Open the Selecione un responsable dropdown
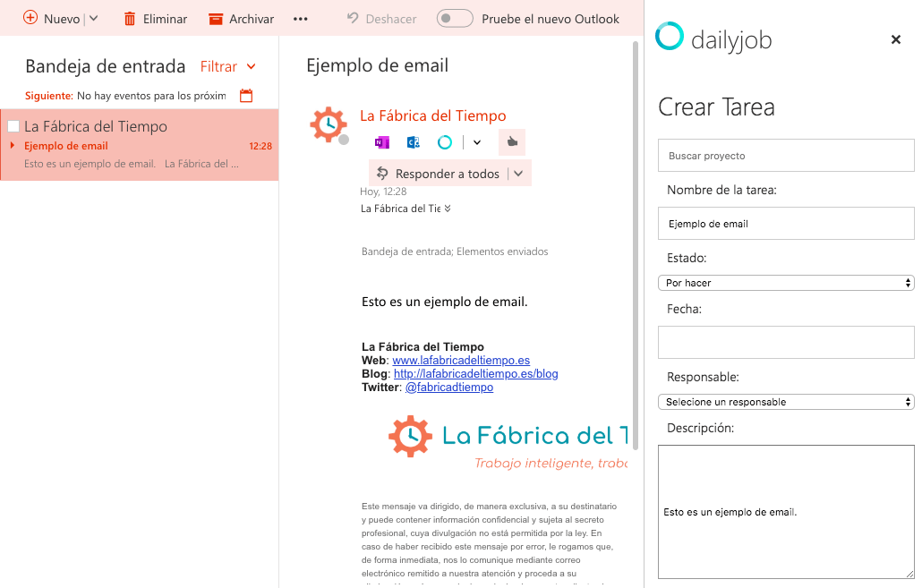Image resolution: width=922 pixels, height=588 pixels. coord(786,402)
